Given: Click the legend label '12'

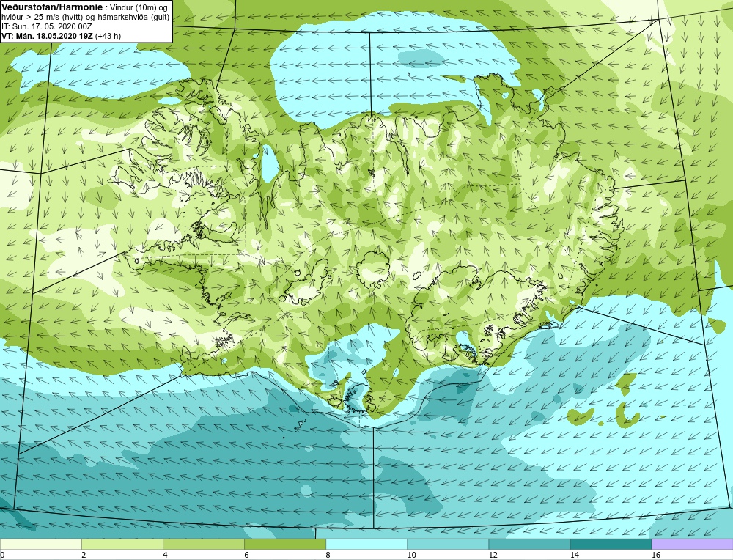Looking at the screenshot, I should pos(493,555).
